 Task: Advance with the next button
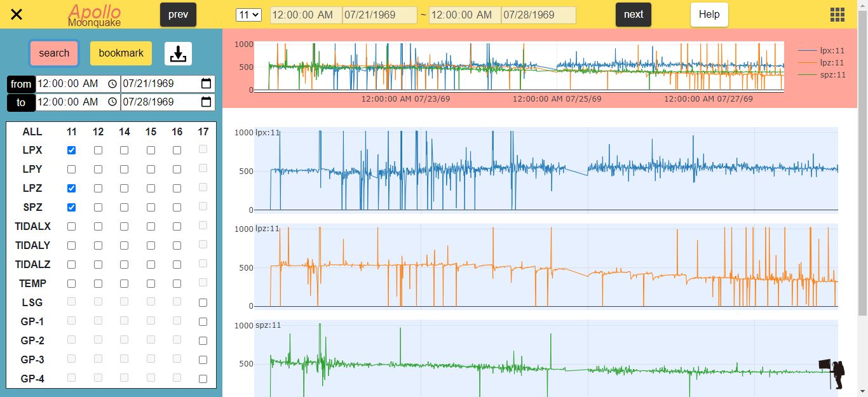pos(634,15)
